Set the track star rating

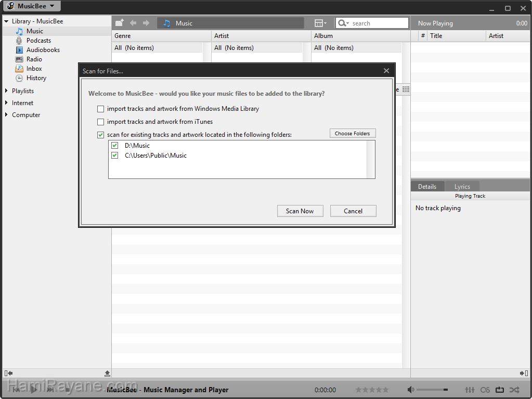(x=372, y=390)
